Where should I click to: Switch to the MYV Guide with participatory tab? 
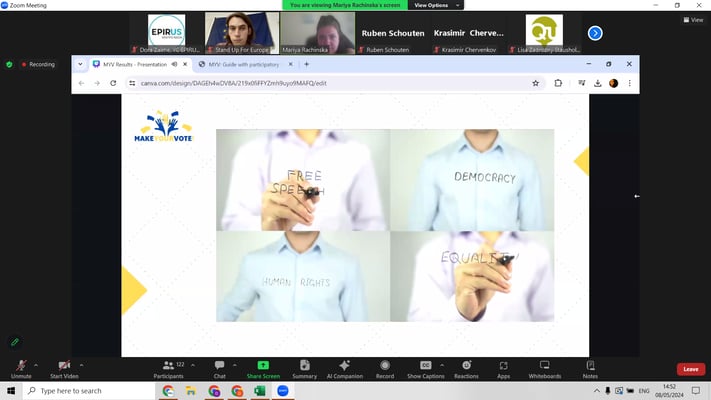pos(243,64)
